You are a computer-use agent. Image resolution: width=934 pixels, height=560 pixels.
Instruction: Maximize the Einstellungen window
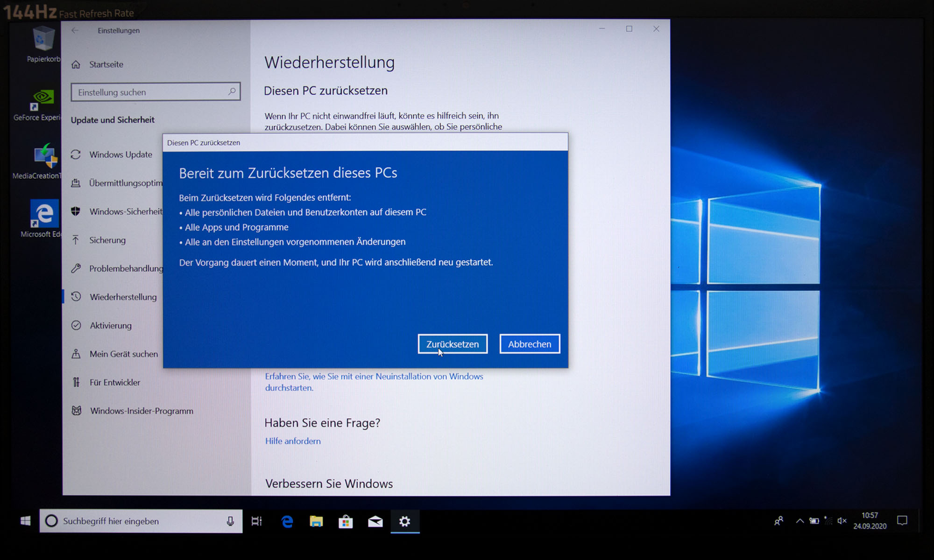click(x=629, y=29)
